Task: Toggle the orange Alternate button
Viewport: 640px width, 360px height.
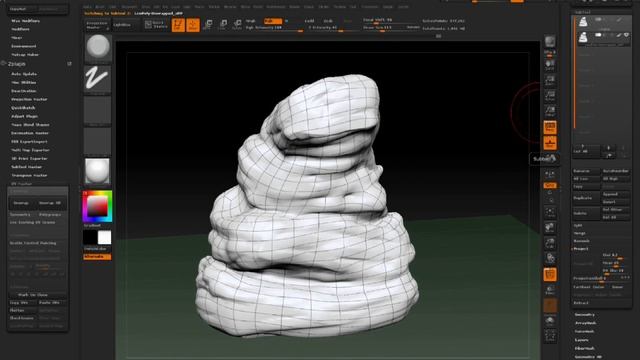Action: click(x=97, y=257)
